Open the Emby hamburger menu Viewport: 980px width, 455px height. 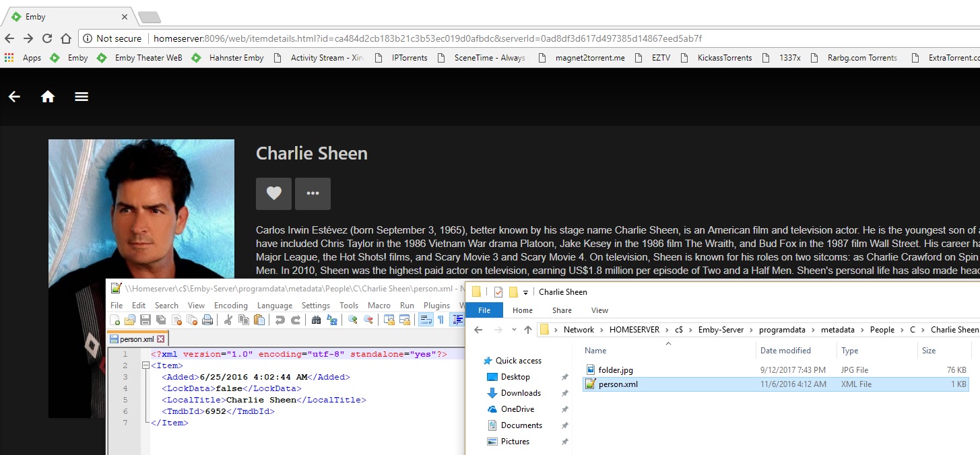tap(81, 97)
